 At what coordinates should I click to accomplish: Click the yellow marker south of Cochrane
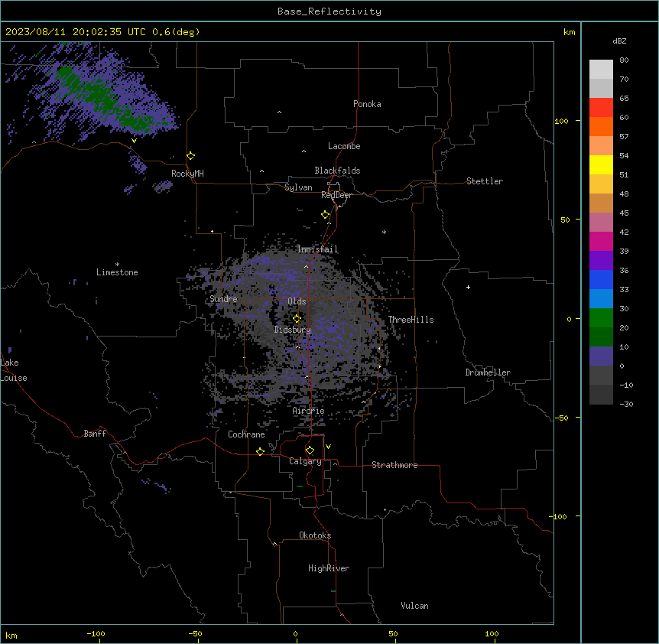click(260, 451)
